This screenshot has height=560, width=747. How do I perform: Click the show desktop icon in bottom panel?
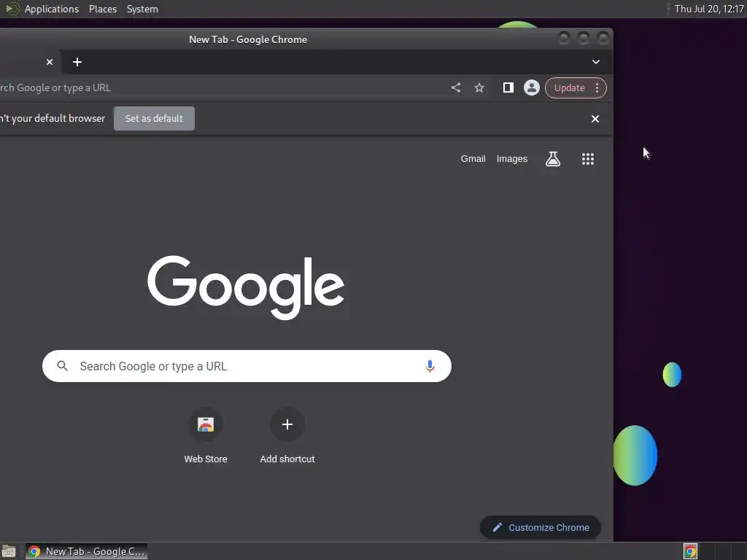[9, 551]
